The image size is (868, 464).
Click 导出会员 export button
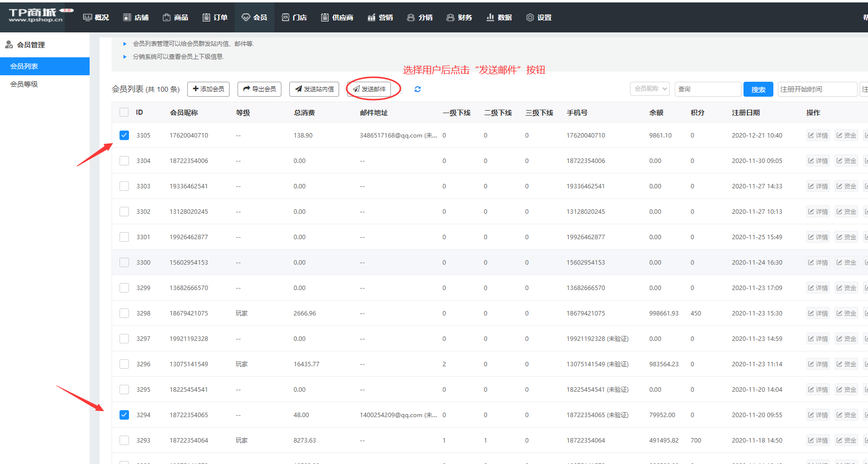tap(259, 89)
